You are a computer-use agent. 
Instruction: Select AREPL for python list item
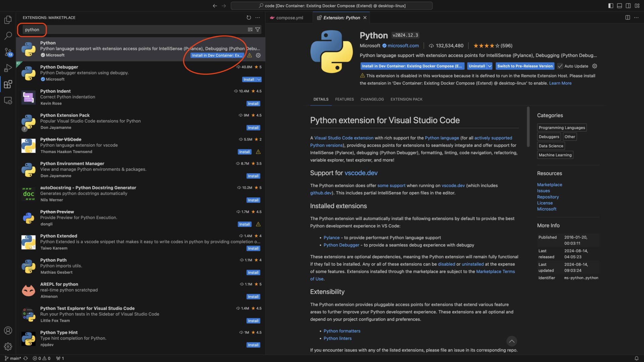(x=141, y=290)
